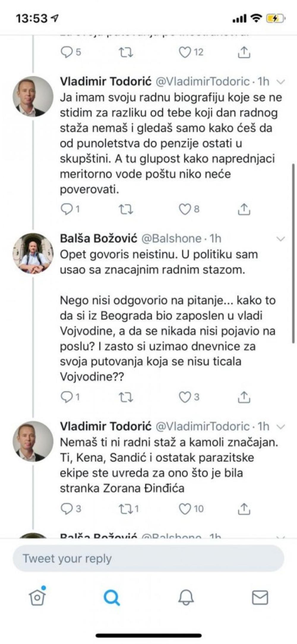
Task: Open @VladimirTodoric handle on first tweet
Action: pos(203,82)
